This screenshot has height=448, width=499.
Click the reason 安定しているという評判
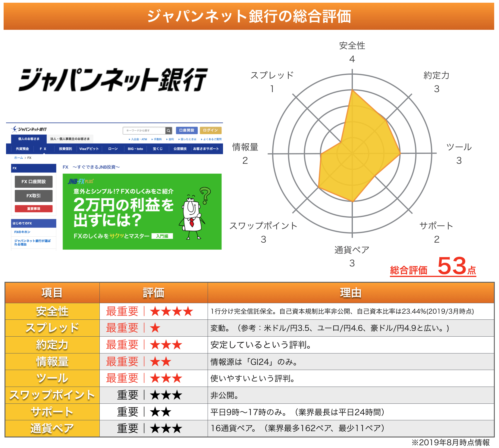coord(261,345)
